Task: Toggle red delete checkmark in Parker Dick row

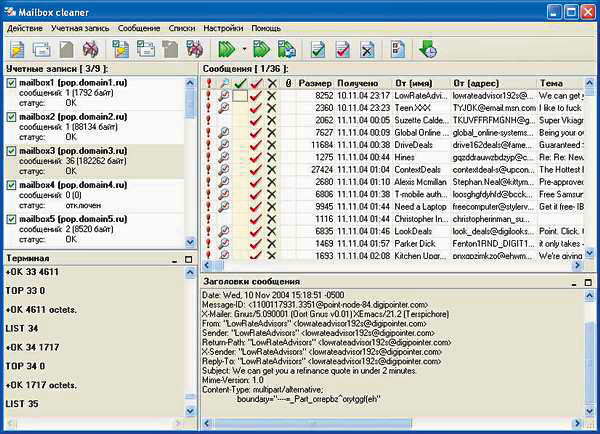Action: point(256,243)
